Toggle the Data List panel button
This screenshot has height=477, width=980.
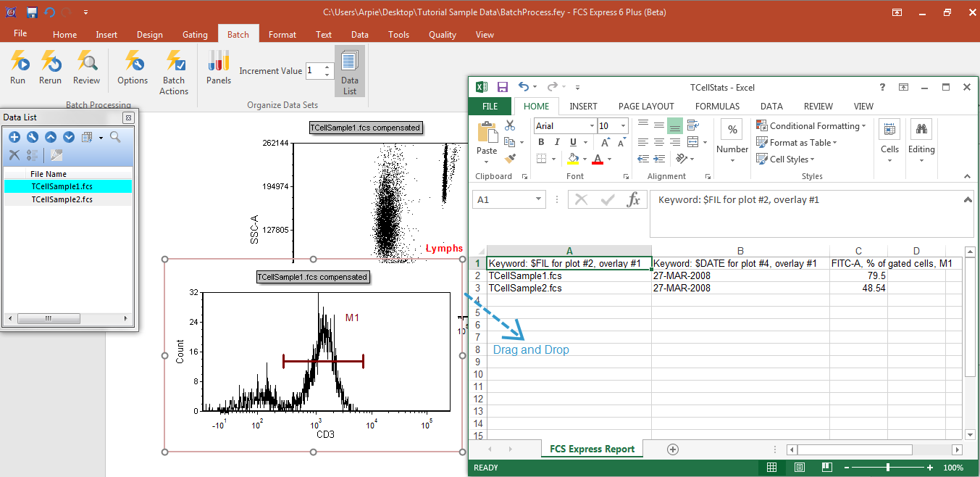[x=350, y=72]
